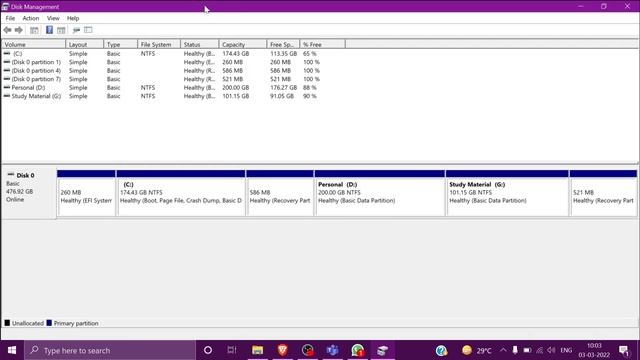This screenshot has width=640, height=360.
Task: Click the '176.27 GB' free space cell
Action: click(x=283, y=87)
